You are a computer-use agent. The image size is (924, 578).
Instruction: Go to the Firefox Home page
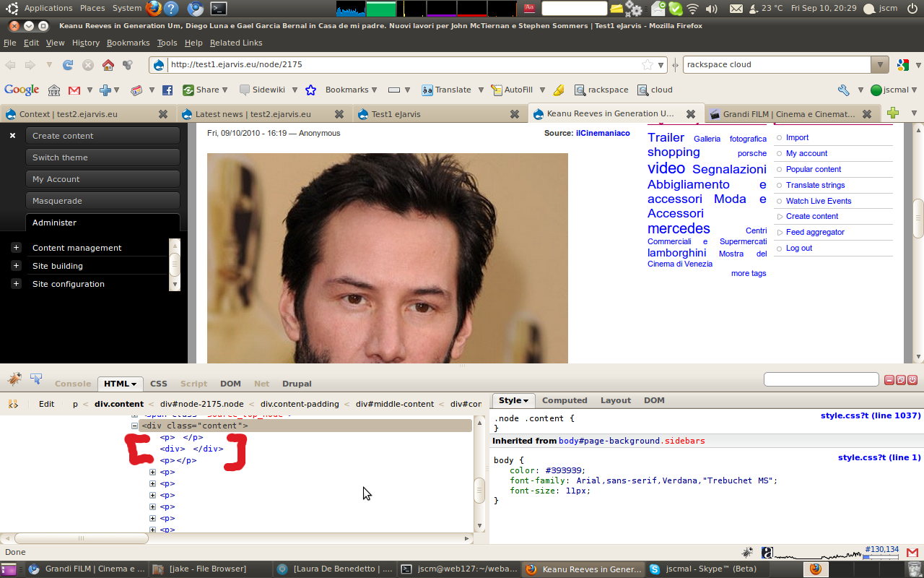pos(108,65)
